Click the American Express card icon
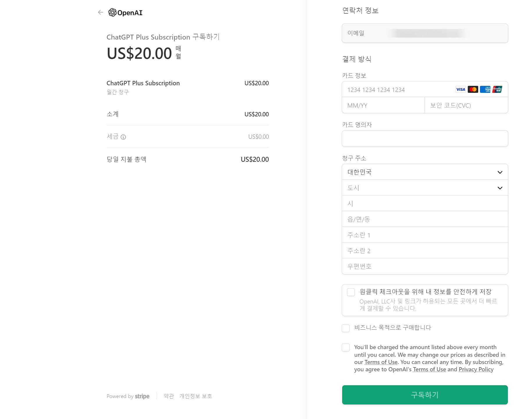The height and width of the screenshot is (419, 532). 485,89
